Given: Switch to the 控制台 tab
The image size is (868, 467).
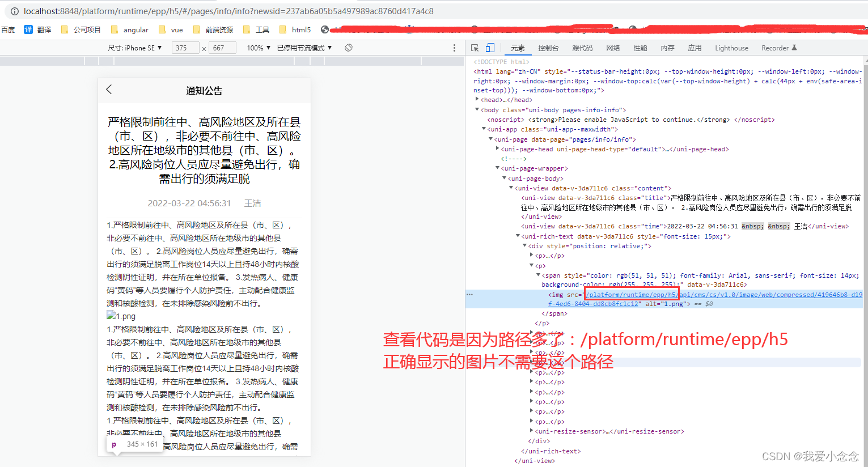Looking at the screenshot, I should [x=548, y=48].
